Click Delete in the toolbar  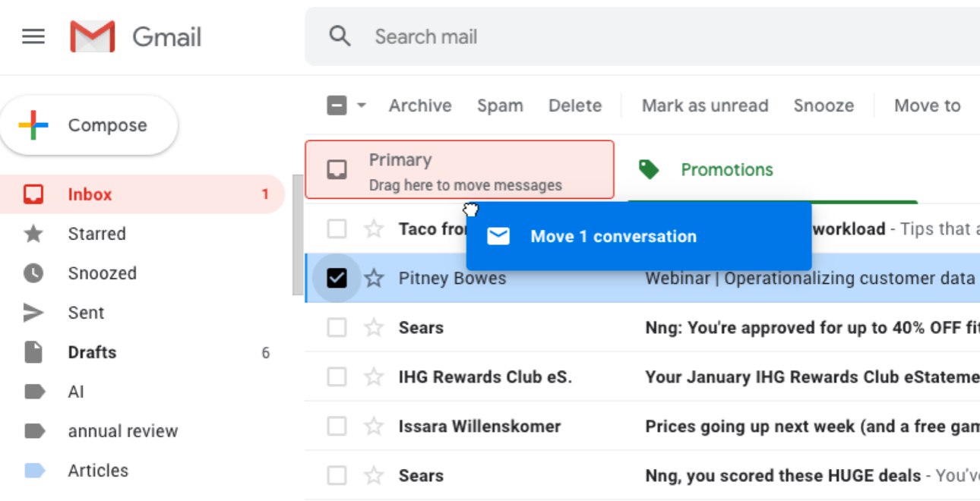tap(575, 106)
